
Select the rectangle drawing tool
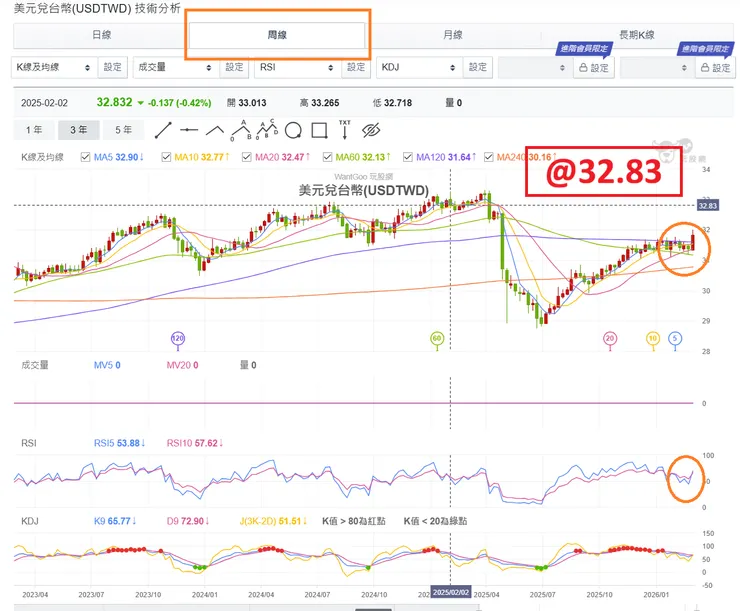click(x=320, y=130)
